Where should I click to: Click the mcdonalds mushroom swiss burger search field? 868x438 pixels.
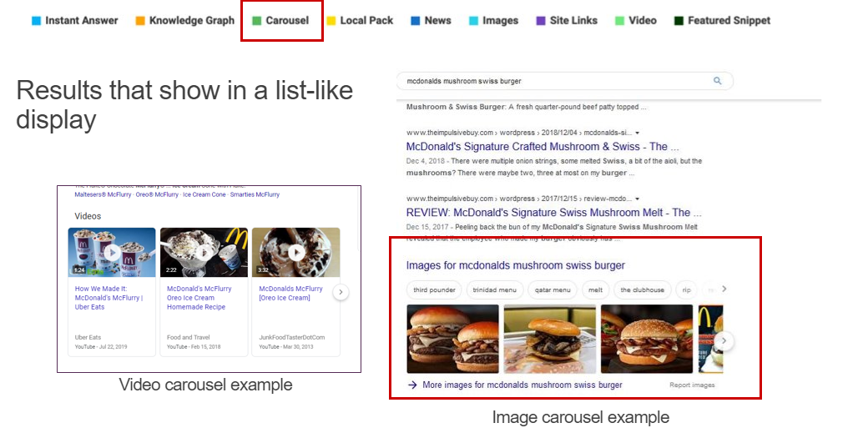click(x=565, y=81)
